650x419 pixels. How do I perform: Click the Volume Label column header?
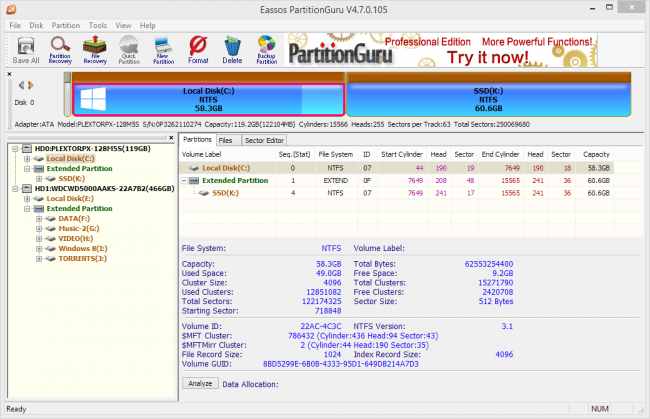(x=228, y=154)
